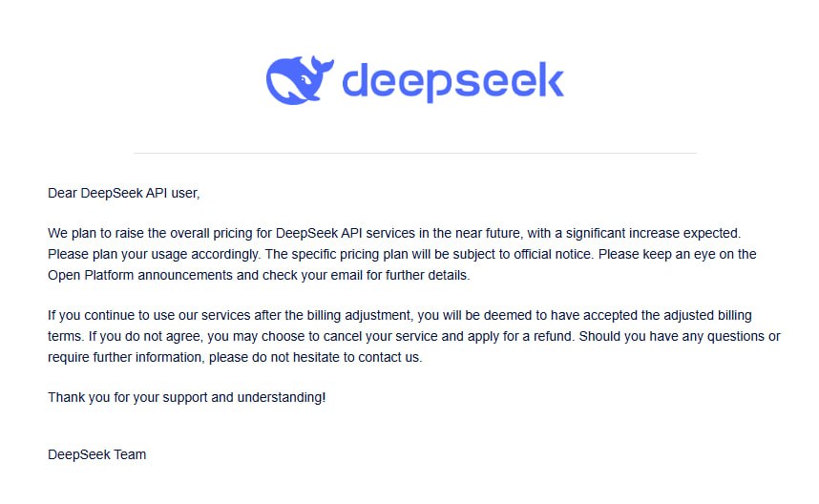Click the DeepSeek whale logo icon
The height and width of the screenshot is (504, 819).
pyautogui.click(x=300, y=80)
